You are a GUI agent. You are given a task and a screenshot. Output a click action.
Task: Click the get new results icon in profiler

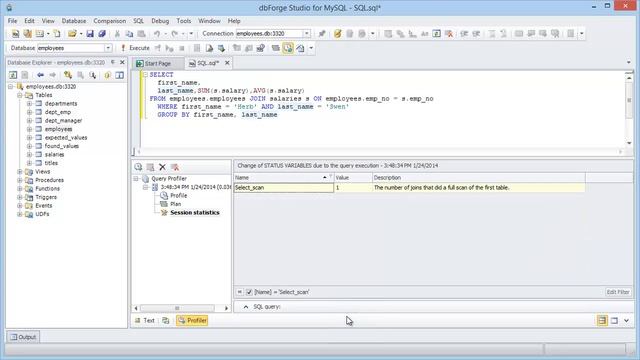pos(138,167)
